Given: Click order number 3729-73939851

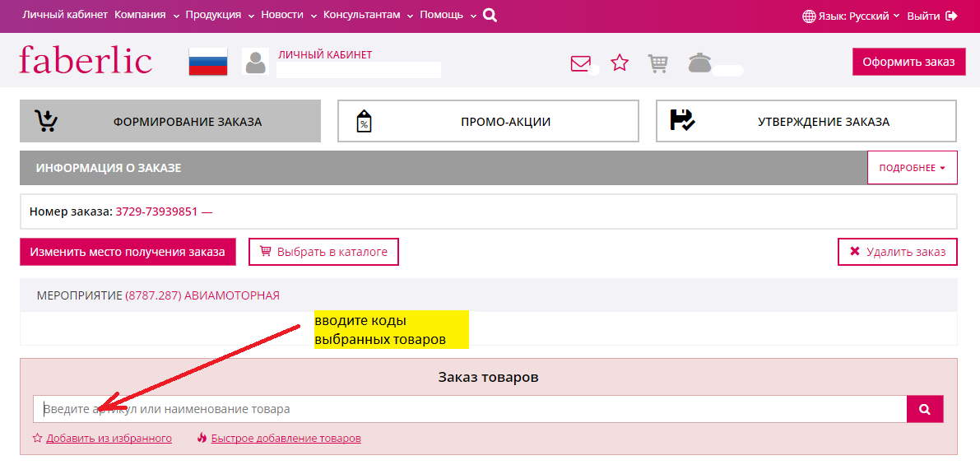Looking at the screenshot, I should coord(156,211).
